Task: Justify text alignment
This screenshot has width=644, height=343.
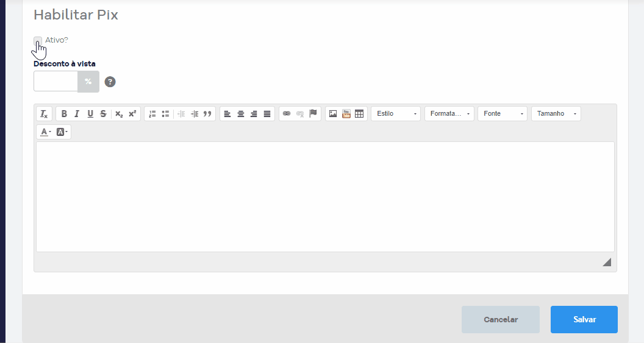Action: click(267, 114)
